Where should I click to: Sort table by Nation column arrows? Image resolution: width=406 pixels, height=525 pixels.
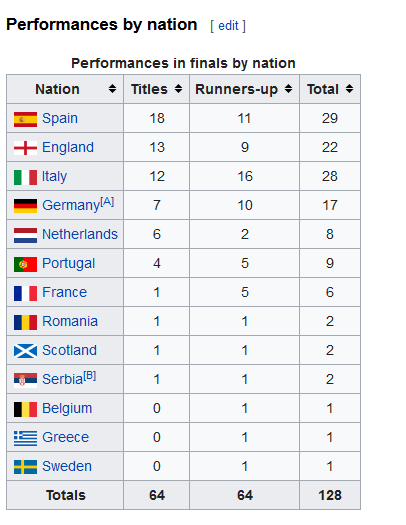(112, 89)
